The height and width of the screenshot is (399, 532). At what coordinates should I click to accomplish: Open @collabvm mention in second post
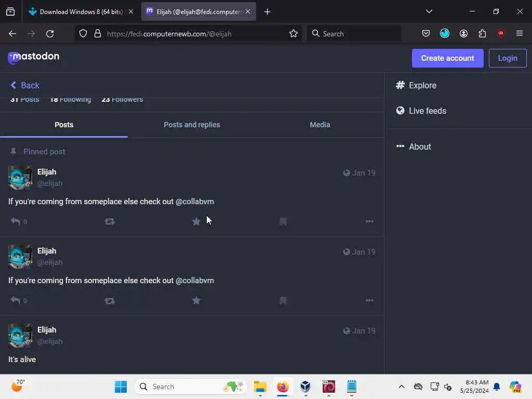click(194, 281)
